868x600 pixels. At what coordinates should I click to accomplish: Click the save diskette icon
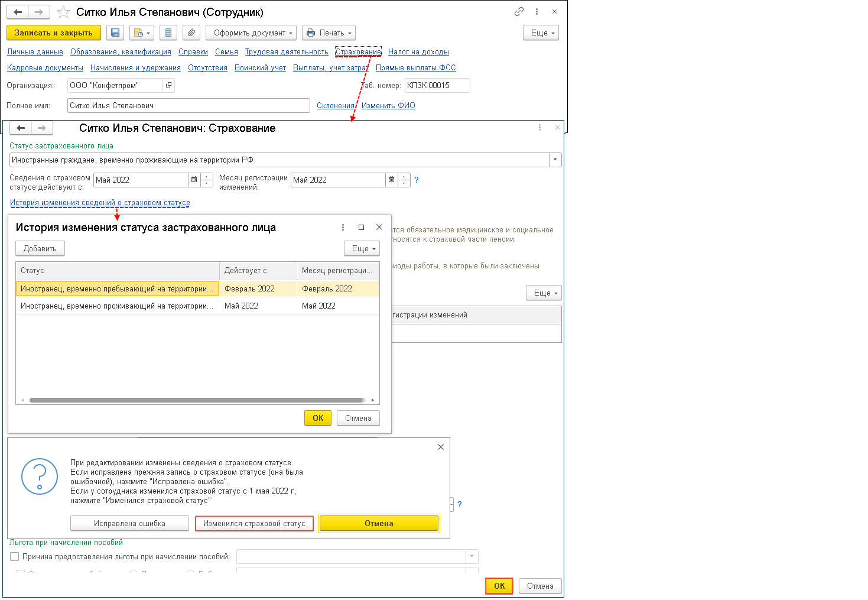pyautogui.click(x=115, y=33)
